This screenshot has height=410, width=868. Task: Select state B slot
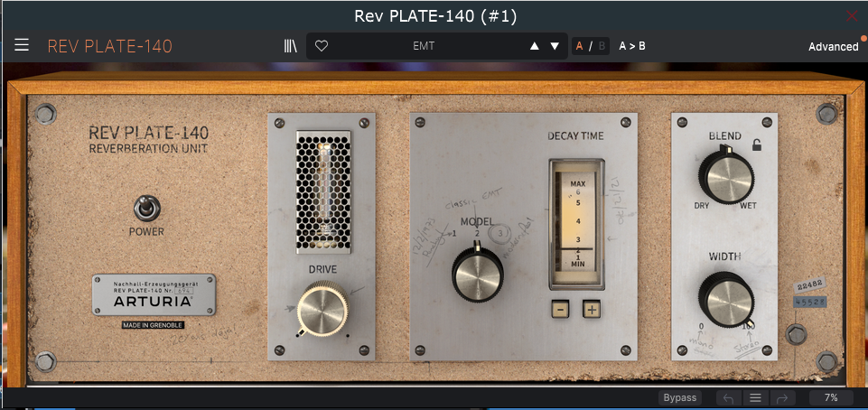602,46
